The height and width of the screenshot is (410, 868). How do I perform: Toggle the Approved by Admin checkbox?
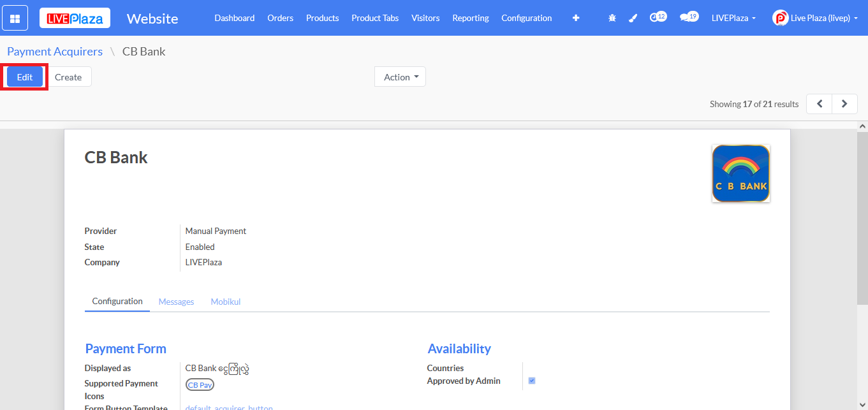(532, 381)
